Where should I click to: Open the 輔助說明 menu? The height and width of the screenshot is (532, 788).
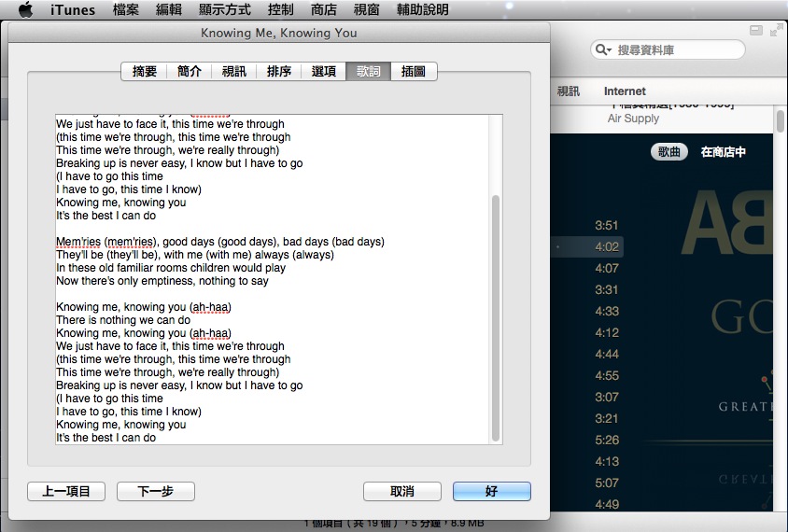423,9
